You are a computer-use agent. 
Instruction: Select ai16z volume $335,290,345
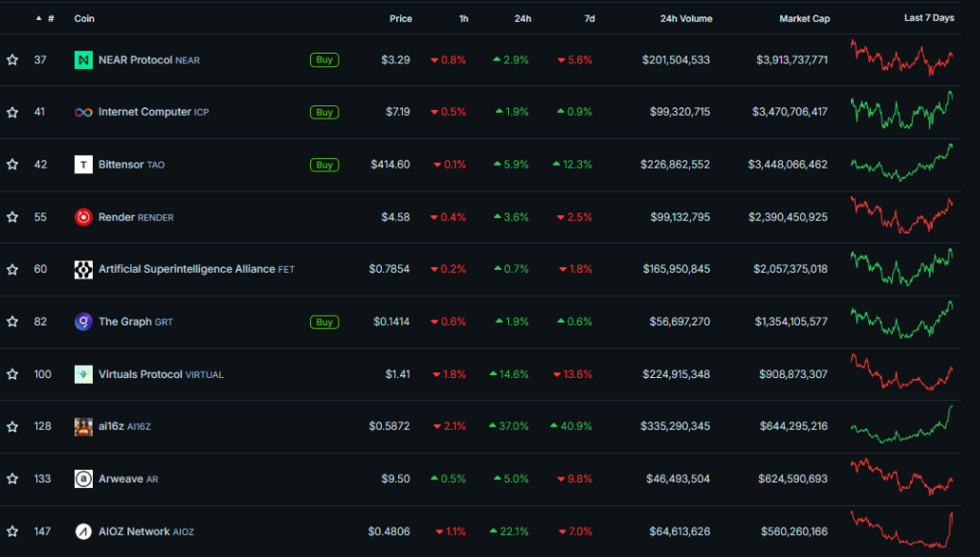(675, 426)
